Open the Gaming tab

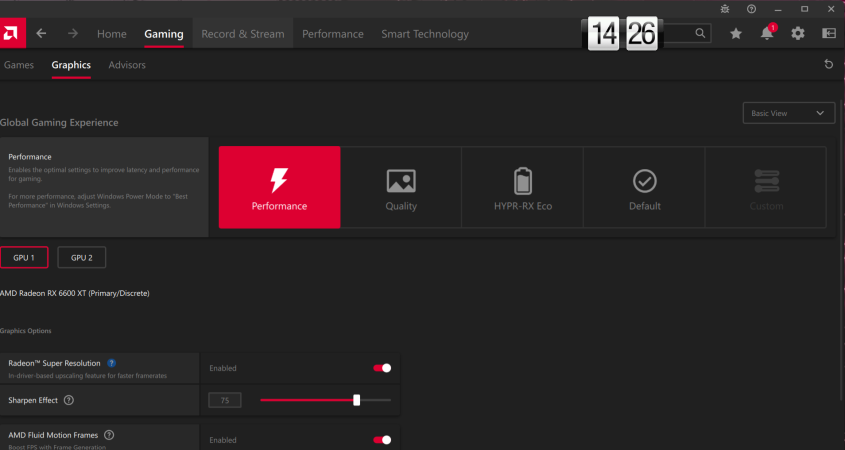point(164,33)
